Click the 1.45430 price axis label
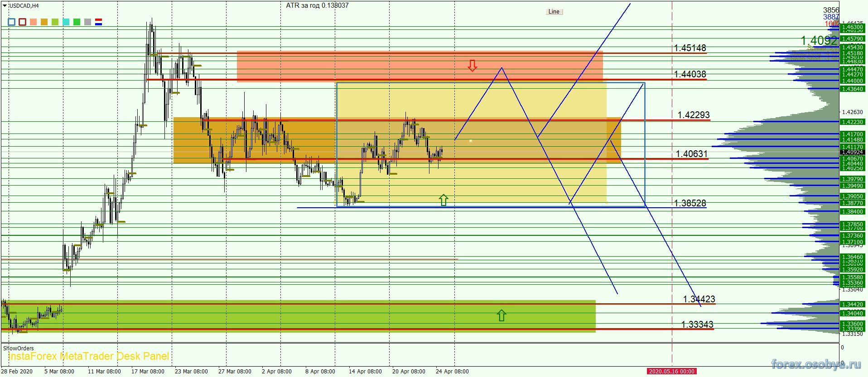This screenshot has height=377, width=868. pyautogui.click(x=852, y=47)
